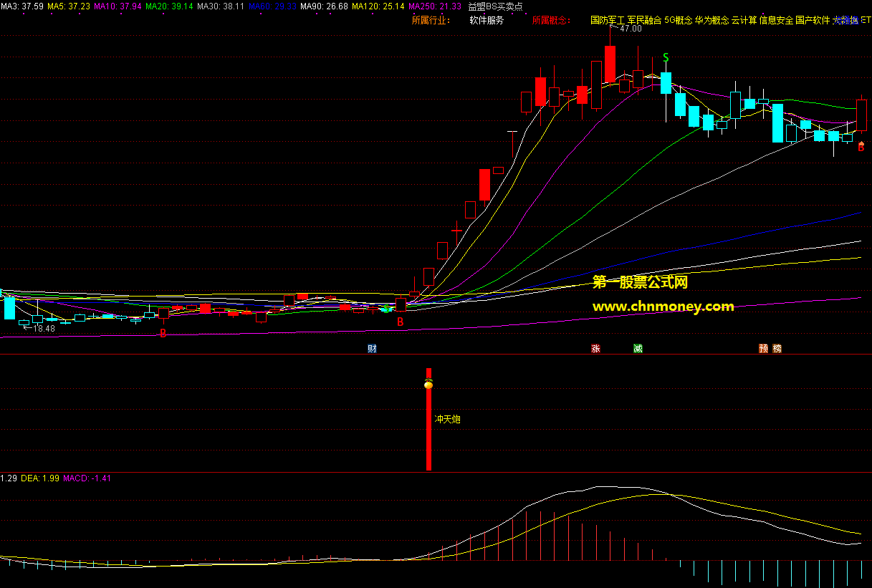Select the MA10: 37.94 indicator label
872x588 pixels.
pyautogui.click(x=118, y=6)
